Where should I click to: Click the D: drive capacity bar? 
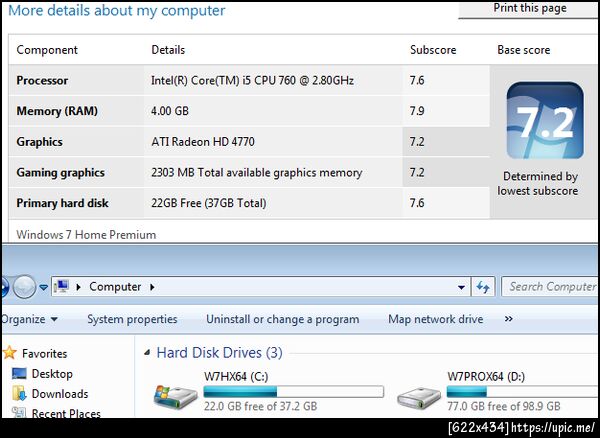[x=523, y=392]
